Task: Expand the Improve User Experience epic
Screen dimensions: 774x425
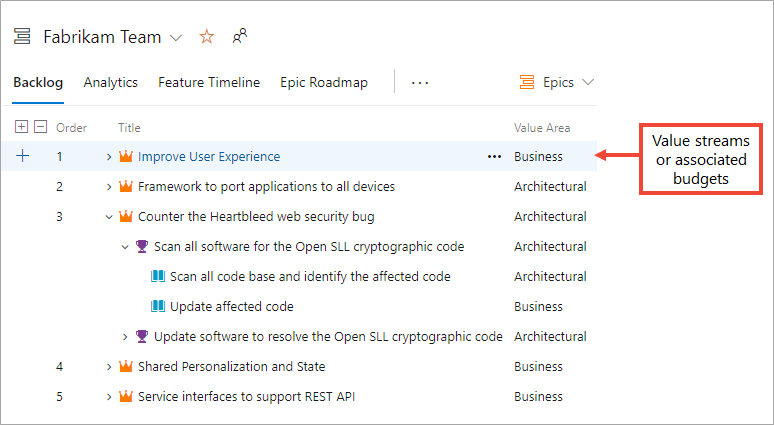Action: click(110, 157)
